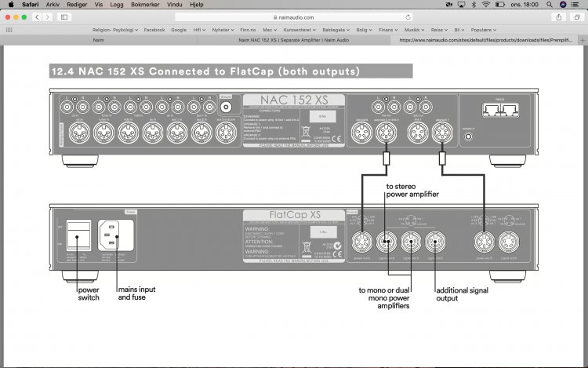
Task: Expand Religion- Psykologi bookmarks folder
Action: pos(115,30)
